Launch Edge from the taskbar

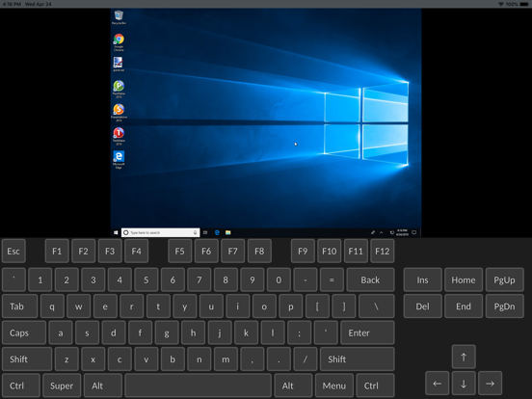coord(217,232)
